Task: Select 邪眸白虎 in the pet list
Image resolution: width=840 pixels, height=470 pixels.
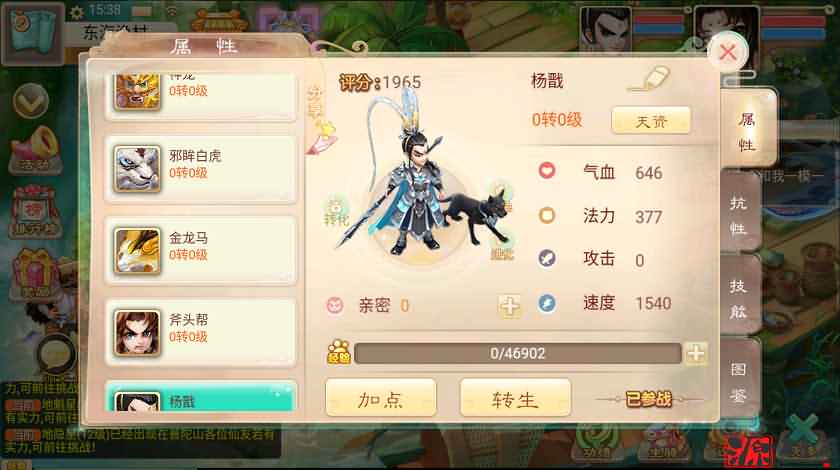Action: click(x=200, y=169)
